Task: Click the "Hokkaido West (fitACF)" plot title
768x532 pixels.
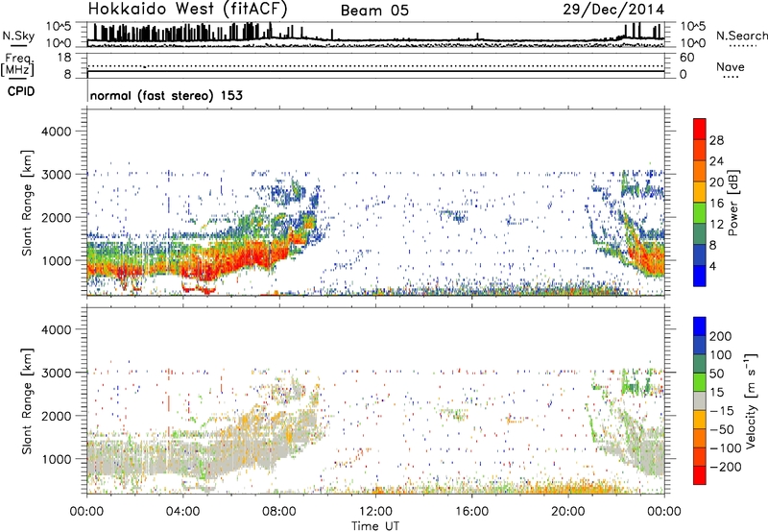Action: pyautogui.click(x=187, y=10)
